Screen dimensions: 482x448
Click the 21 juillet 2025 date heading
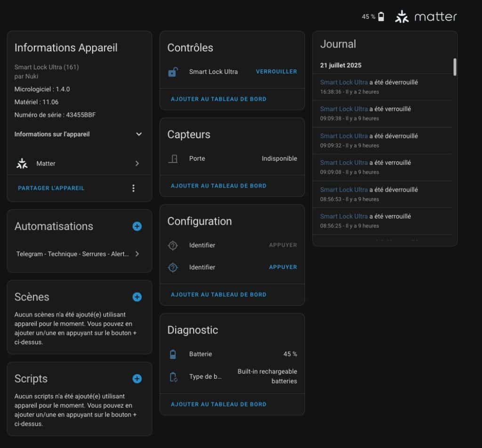pos(341,65)
